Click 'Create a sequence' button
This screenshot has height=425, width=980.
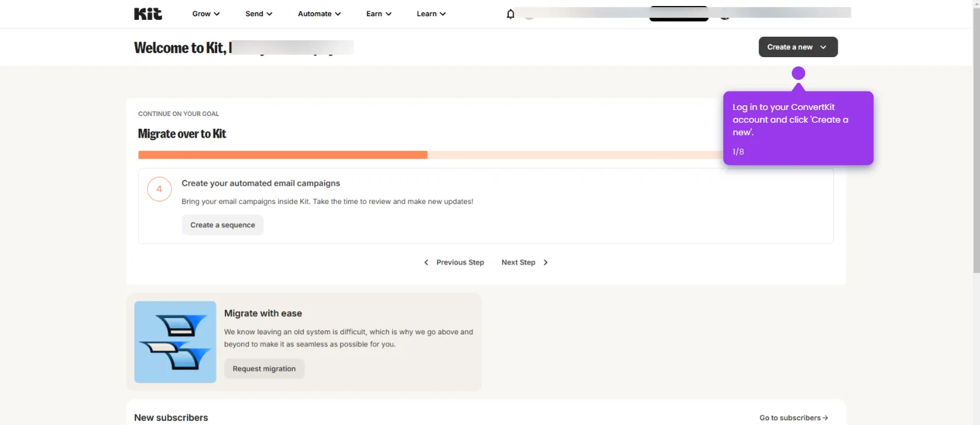click(x=222, y=225)
